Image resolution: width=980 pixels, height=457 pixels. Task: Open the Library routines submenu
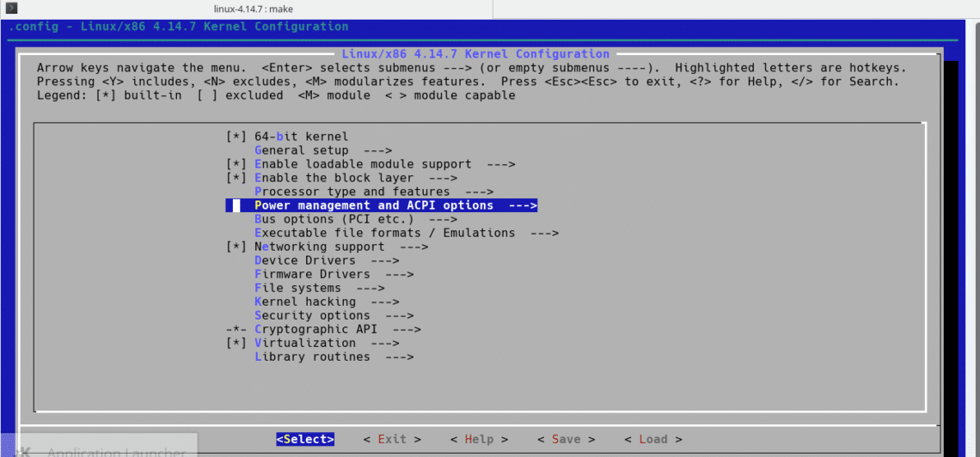pyautogui.click(x=334, y=357)
